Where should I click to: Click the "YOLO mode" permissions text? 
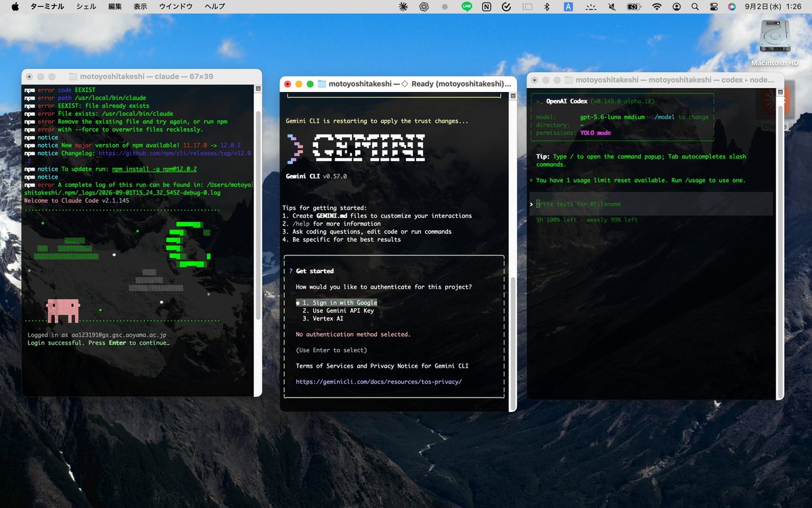(595, 133)
